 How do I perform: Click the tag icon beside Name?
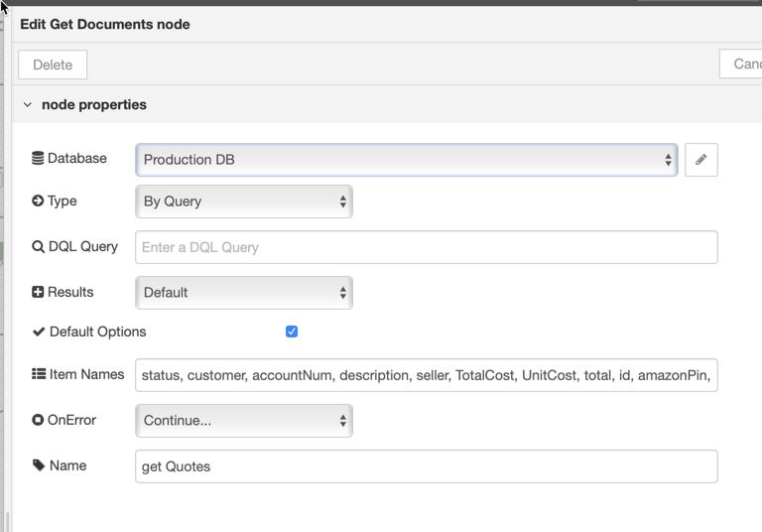coord(39,465)
